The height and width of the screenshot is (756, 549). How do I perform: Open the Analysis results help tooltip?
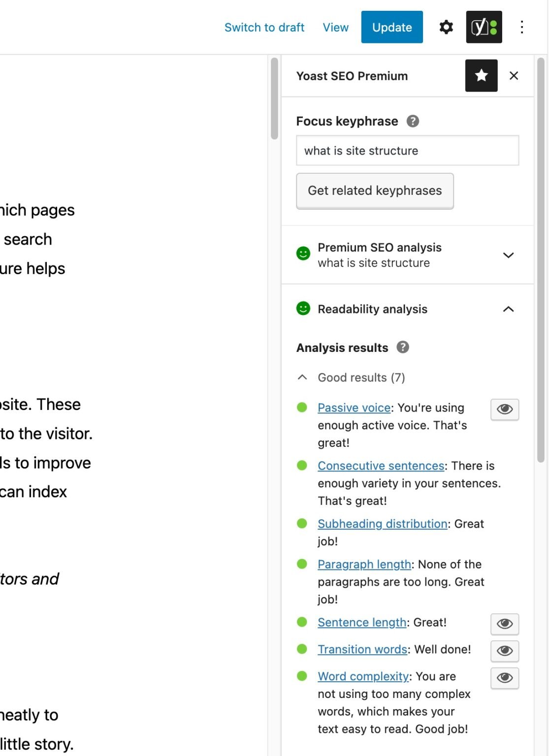pyautogui.click(x=403, y=347)
